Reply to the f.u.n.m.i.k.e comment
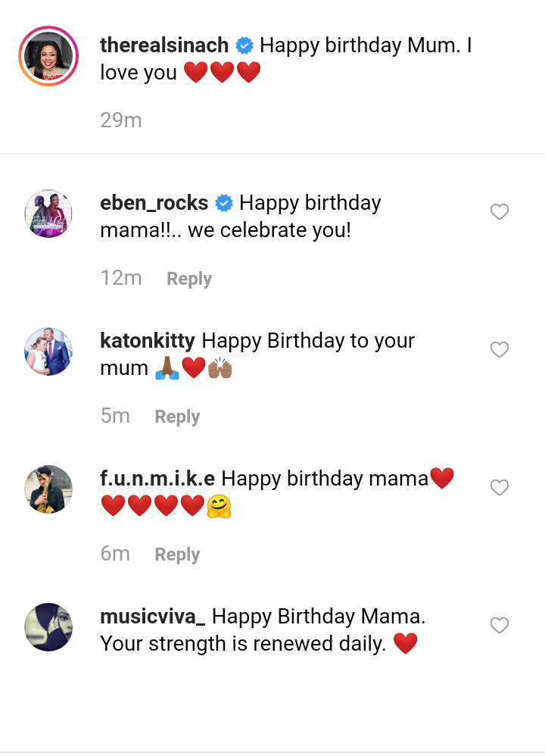 click(177, 555)
